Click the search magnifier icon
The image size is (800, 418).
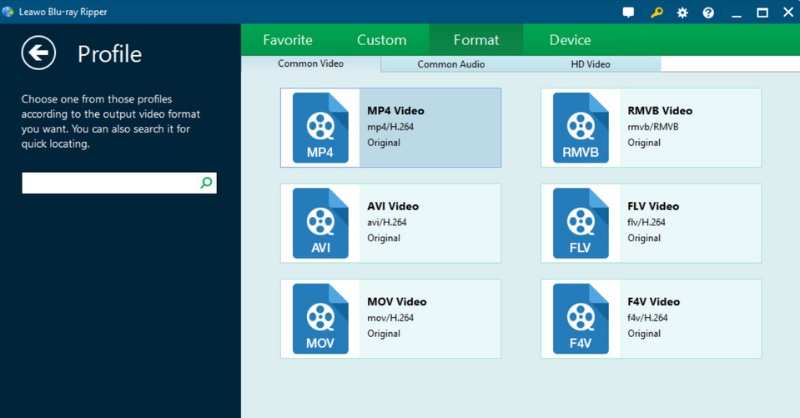click(206, 183)
